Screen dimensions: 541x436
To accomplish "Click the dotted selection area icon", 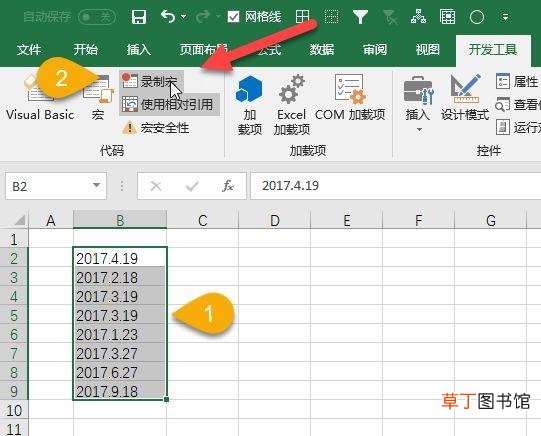I will tap(331, 16).
